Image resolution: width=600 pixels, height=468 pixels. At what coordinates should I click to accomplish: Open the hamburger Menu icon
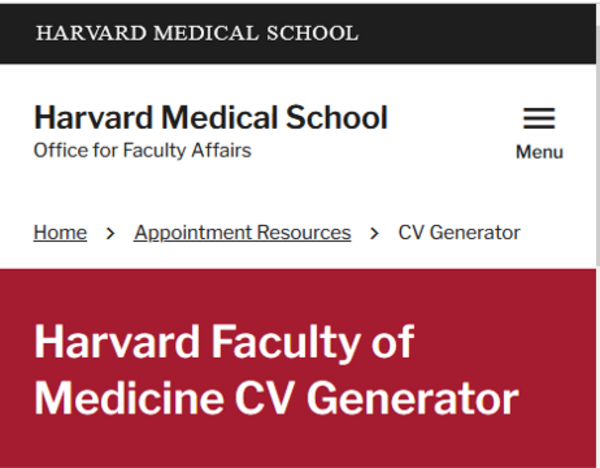click(539, 119)
